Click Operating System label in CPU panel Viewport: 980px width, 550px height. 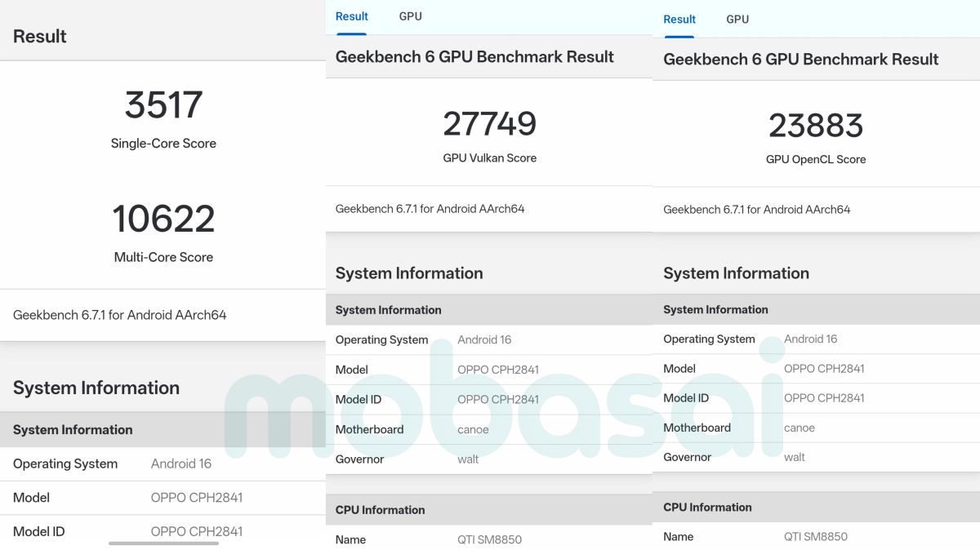65,464
